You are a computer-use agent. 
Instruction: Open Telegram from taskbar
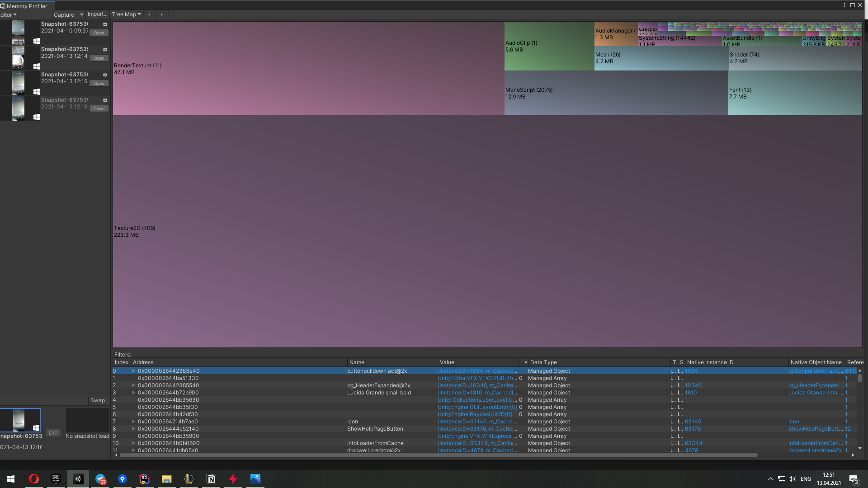point(100,479)
